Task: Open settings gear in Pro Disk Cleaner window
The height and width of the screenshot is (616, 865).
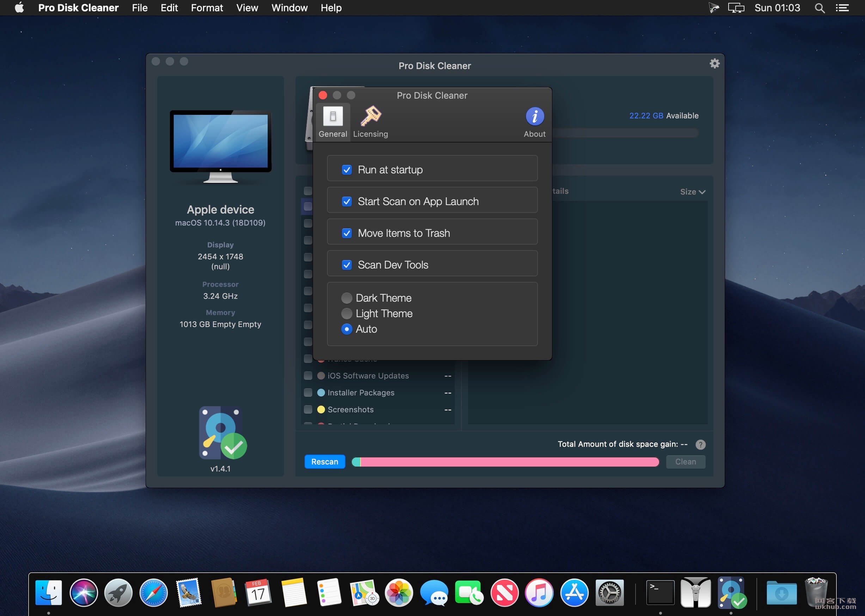Action: pyautogui.click(x=714, y=63)
